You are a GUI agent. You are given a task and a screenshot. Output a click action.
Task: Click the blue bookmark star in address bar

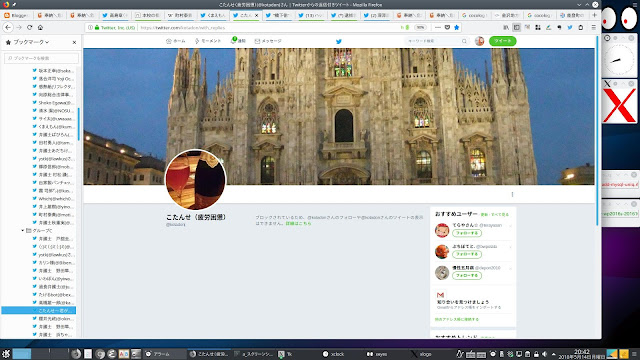point(457,27)
